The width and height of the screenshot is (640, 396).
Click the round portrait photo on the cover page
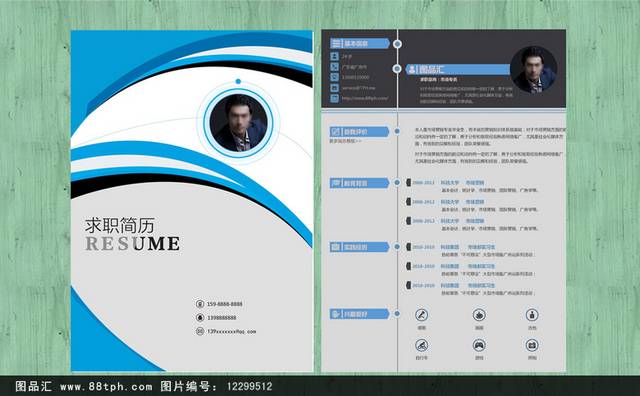pyautogui.click(x=238, y=122)
